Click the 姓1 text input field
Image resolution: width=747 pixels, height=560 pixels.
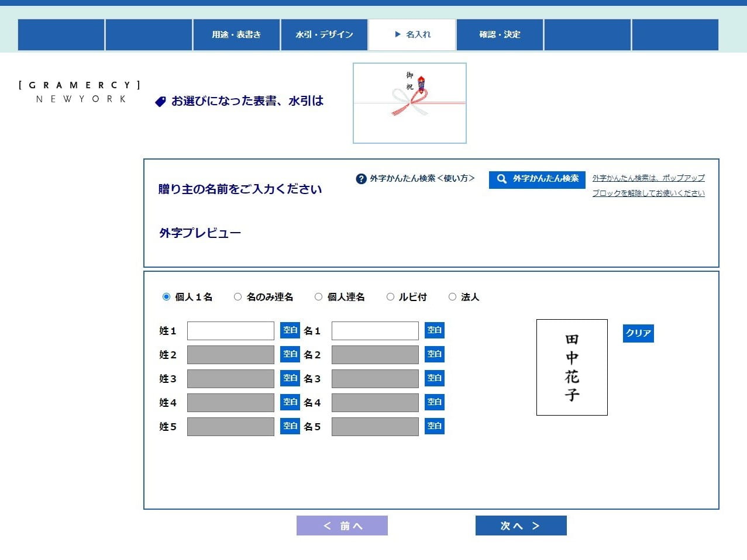point(230,331)
